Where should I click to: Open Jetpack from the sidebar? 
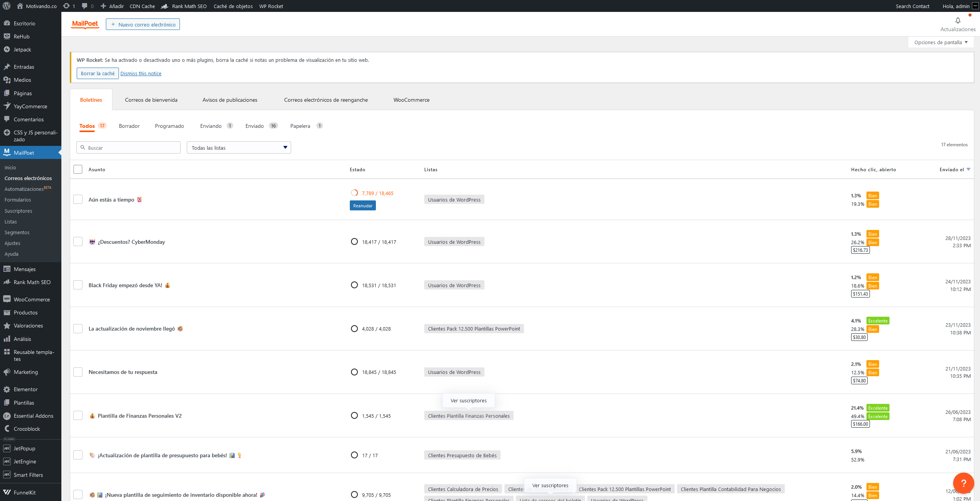click(22, 50)
